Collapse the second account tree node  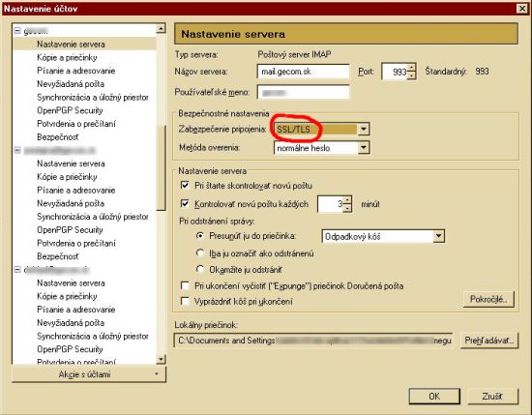pyautogui.click(x=17, y=150)
